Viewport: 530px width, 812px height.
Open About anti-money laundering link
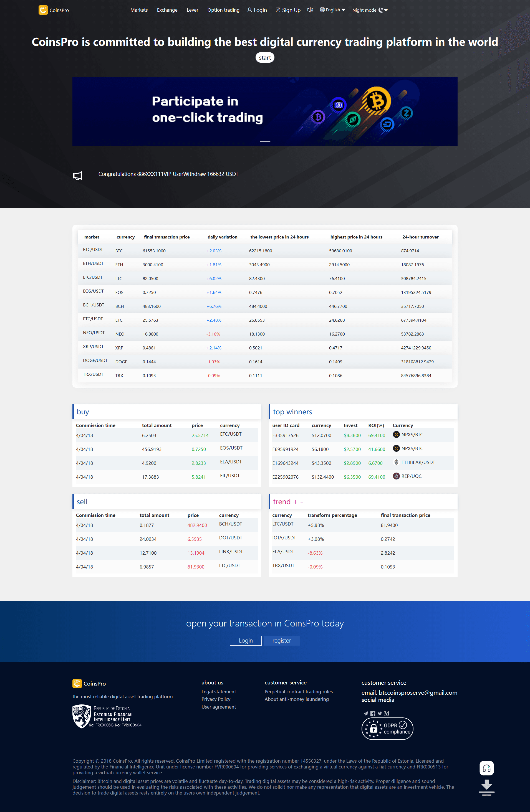(x=297, y=699)
